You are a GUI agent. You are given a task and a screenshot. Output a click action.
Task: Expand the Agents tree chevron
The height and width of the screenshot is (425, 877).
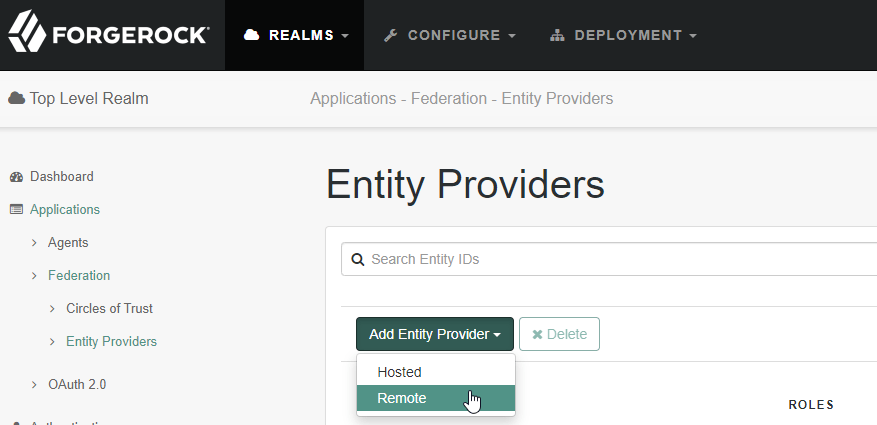34,243
